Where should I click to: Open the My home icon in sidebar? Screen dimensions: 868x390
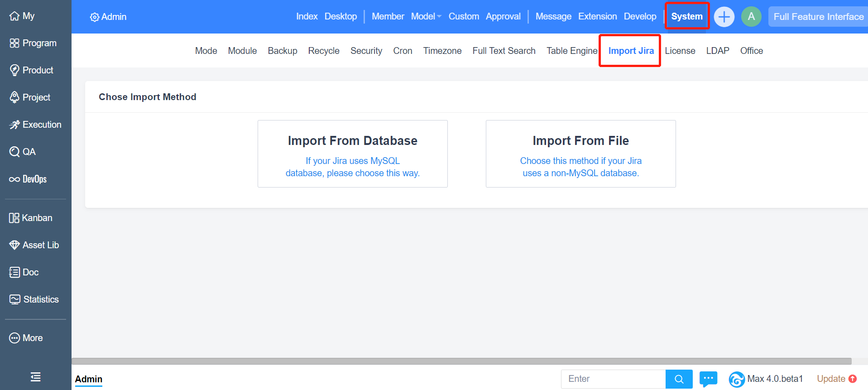[14, 16]
